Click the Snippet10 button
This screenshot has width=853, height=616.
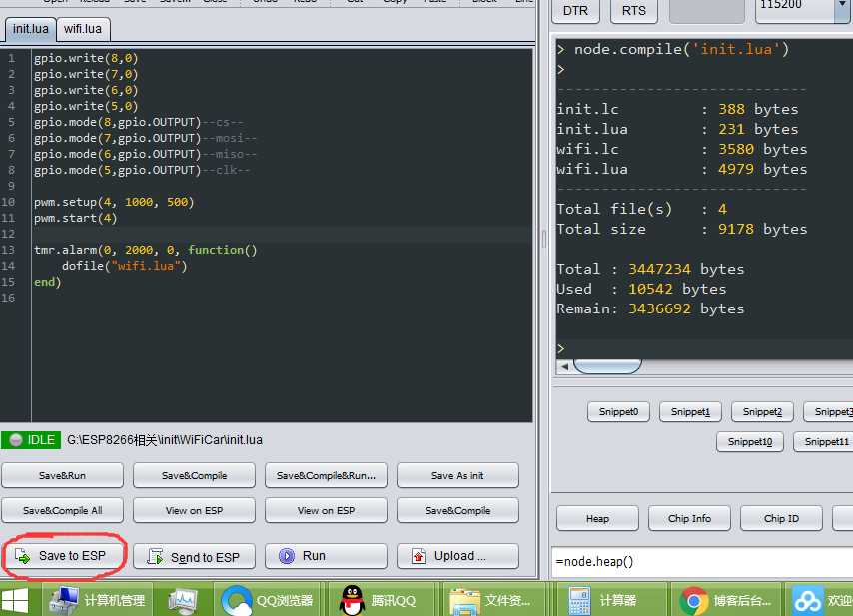pos(750,442)
